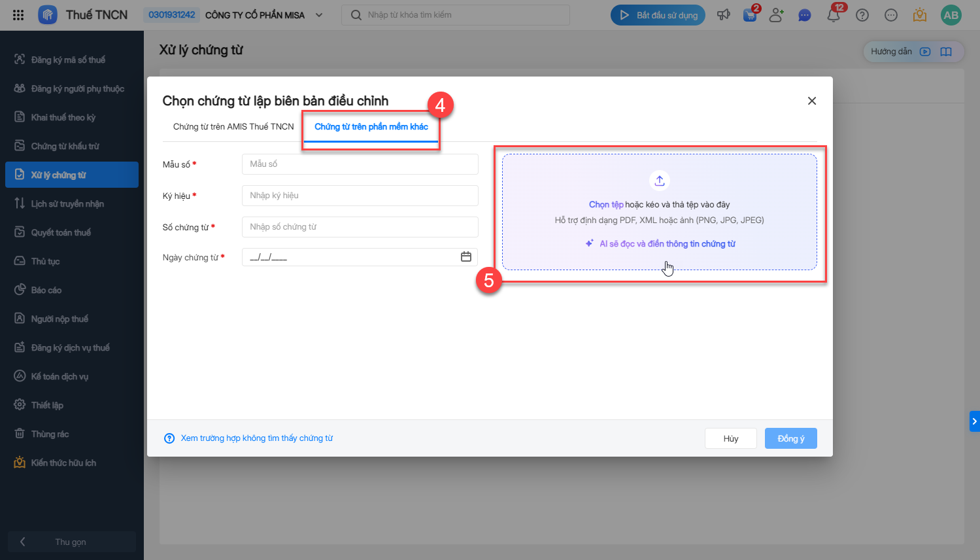Click the upload file icon

(659, 181)
